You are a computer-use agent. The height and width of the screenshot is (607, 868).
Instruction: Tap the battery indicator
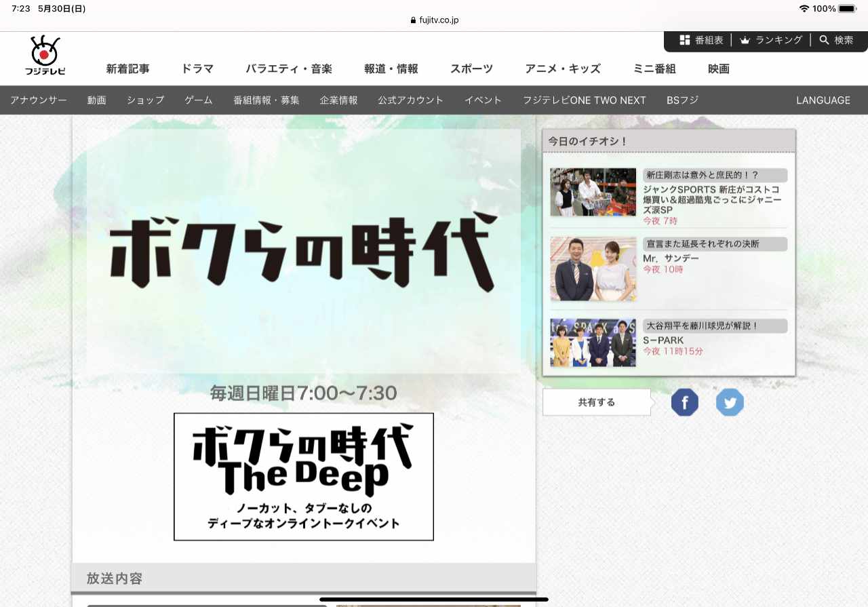(x=848, y=9)
